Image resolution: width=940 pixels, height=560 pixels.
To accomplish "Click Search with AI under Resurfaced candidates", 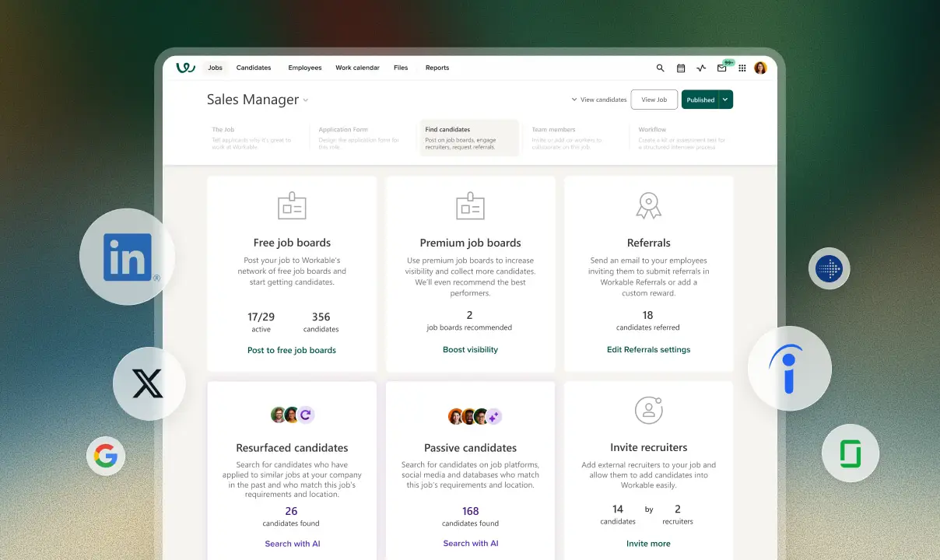I will pyautogui.click(x=292, y=544).
